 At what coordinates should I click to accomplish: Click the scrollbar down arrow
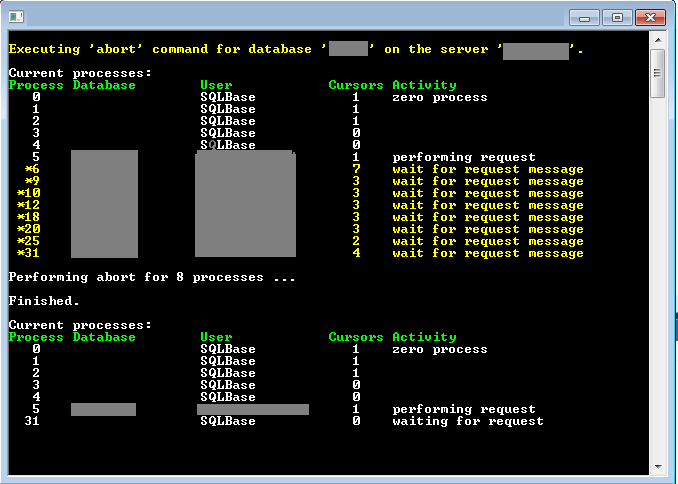coord(658,467)
